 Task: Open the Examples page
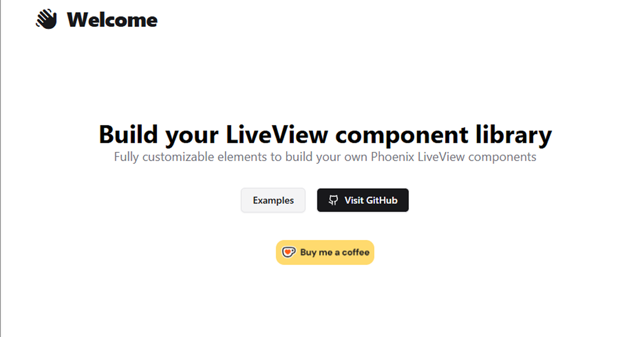[x=273, y=200]
